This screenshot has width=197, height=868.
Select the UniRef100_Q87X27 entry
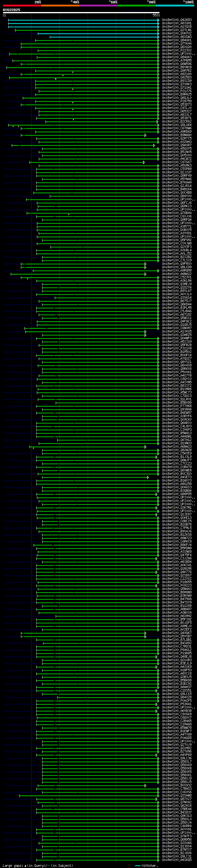point(177,799)
